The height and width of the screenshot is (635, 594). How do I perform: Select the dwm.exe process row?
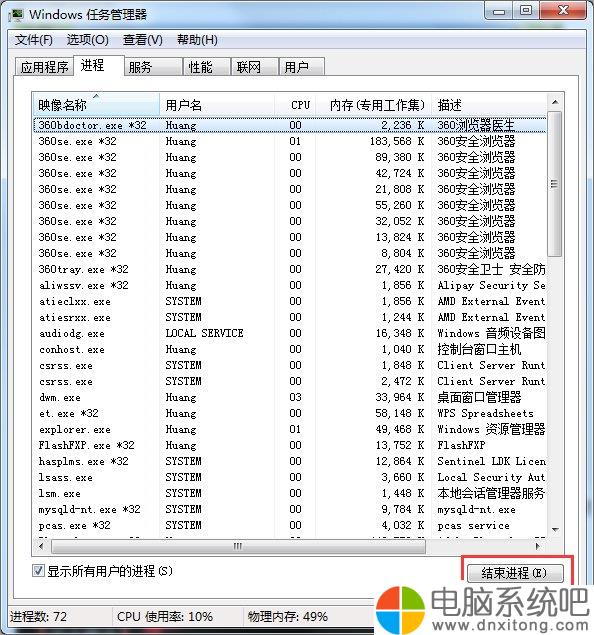[x=290, y=397]
